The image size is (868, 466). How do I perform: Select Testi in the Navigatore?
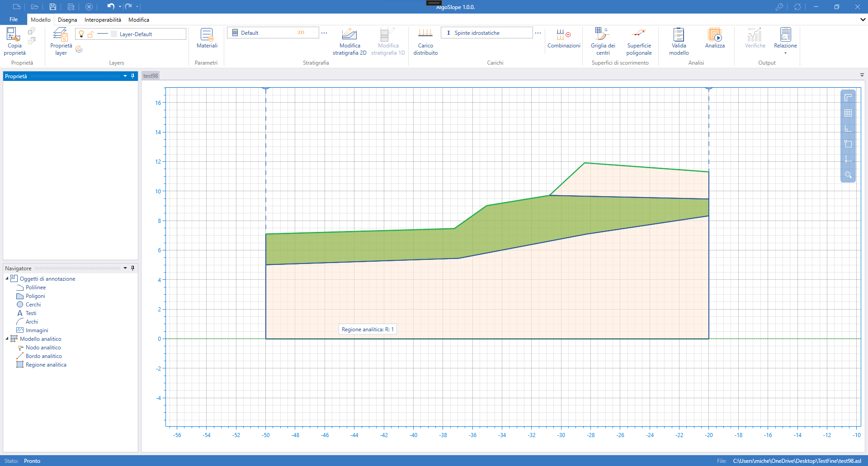[x=31, y=313]
